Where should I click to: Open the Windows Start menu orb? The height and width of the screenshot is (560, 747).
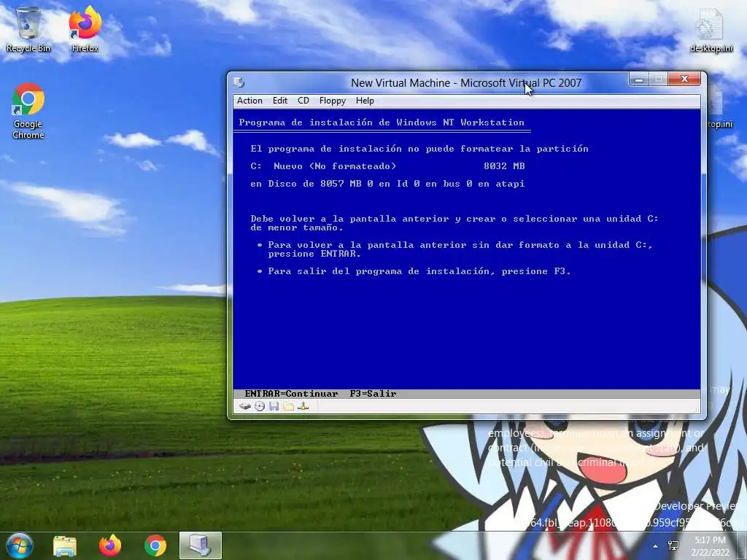pos(20,545)
